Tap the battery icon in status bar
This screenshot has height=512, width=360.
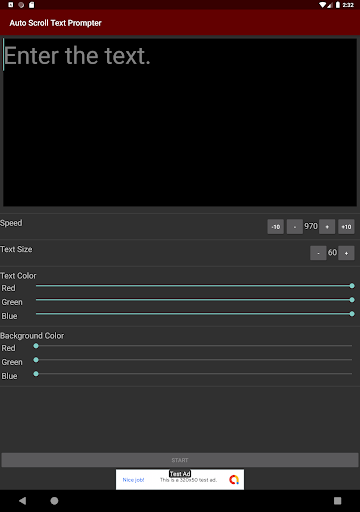[338, 5]
